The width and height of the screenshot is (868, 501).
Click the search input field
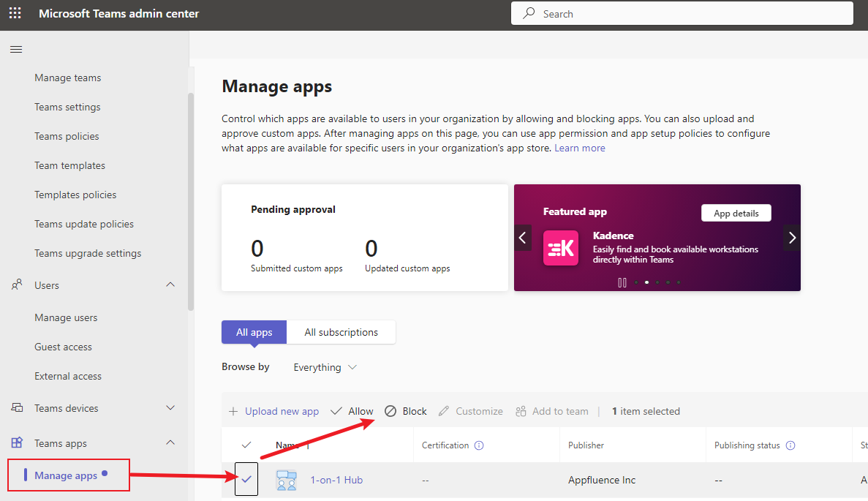point(682,13)
